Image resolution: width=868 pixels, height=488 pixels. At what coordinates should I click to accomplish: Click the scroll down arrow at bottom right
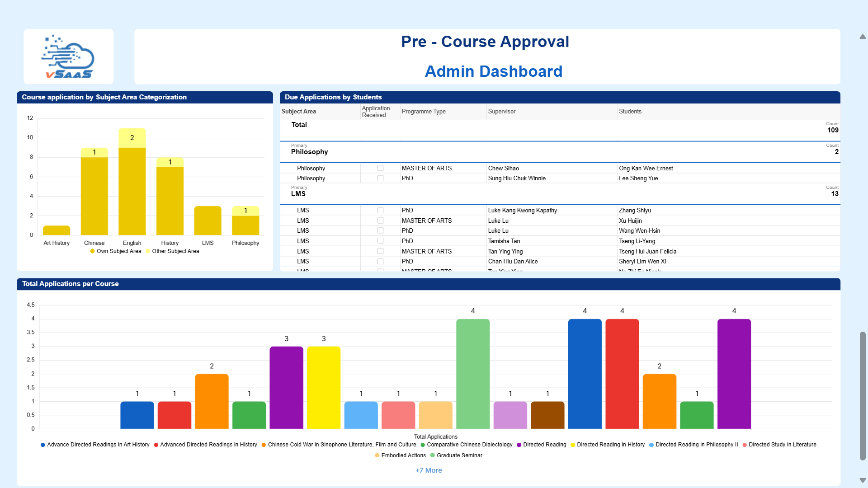863,480
